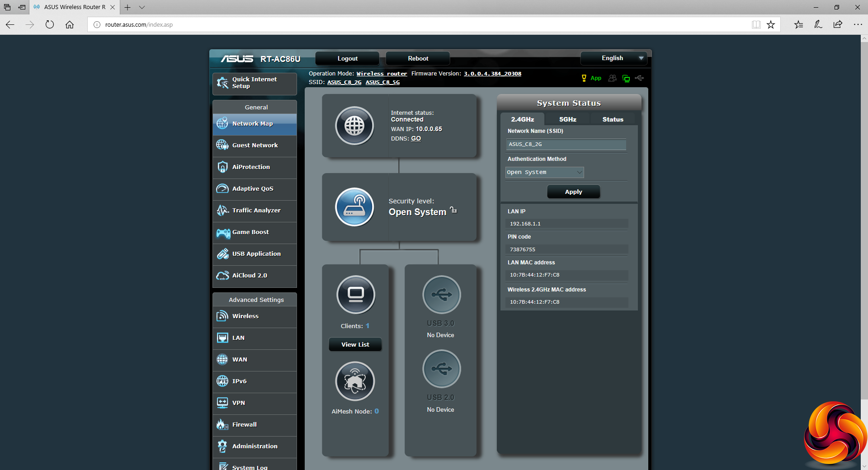Click the Internet status globe icon
The width and height of the screenshot is (868, 470).
point(354,126)
